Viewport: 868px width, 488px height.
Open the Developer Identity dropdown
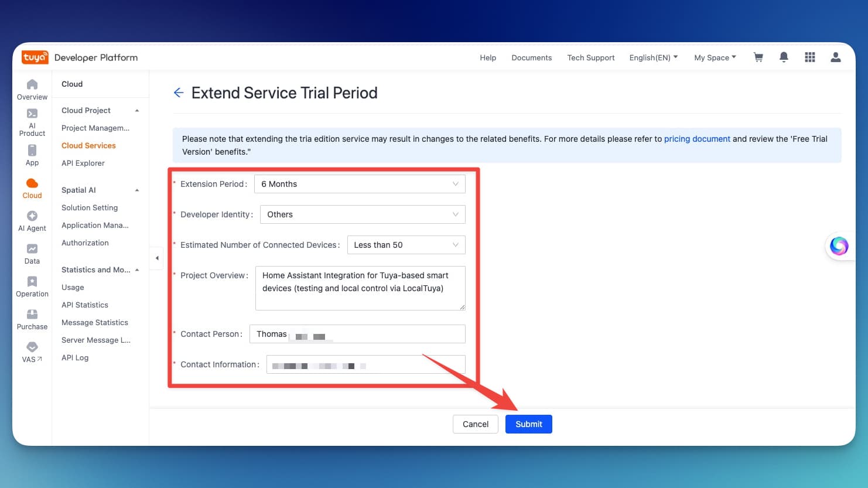363,214
